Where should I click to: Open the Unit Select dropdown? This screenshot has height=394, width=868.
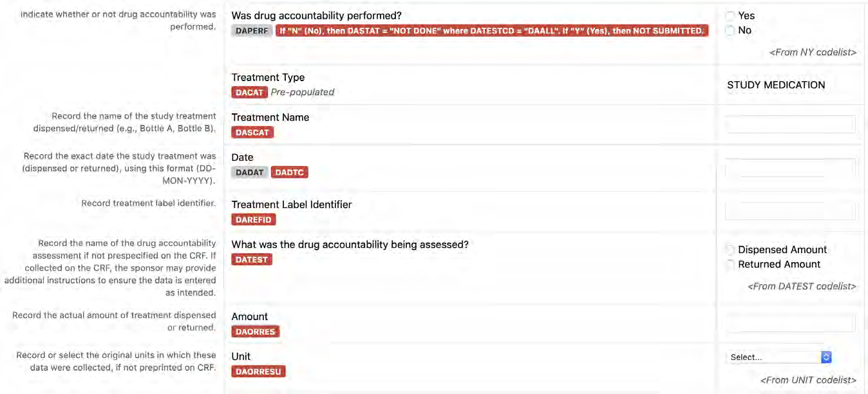tap(779, 357)
